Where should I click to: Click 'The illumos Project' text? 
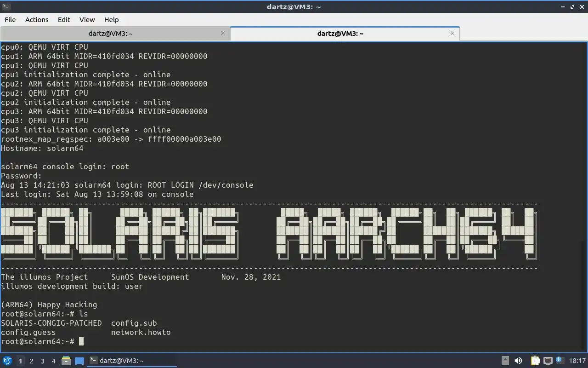(x=45, y=277)
